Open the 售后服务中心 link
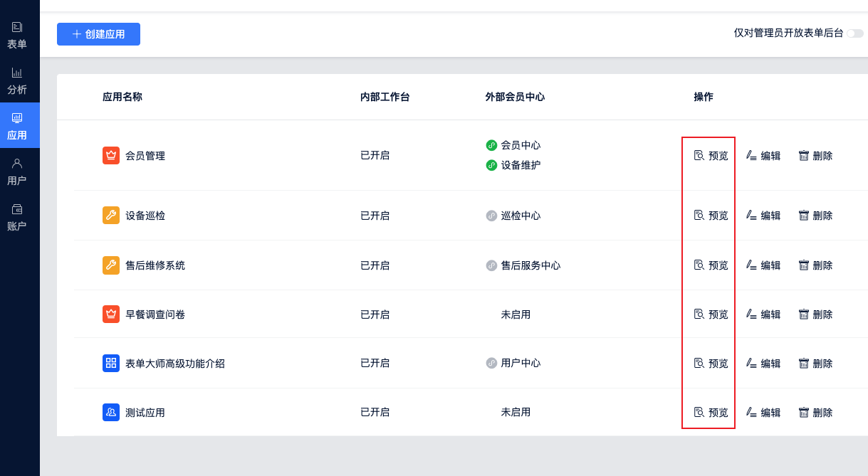868x476 pixels. [x=530, y=265]
